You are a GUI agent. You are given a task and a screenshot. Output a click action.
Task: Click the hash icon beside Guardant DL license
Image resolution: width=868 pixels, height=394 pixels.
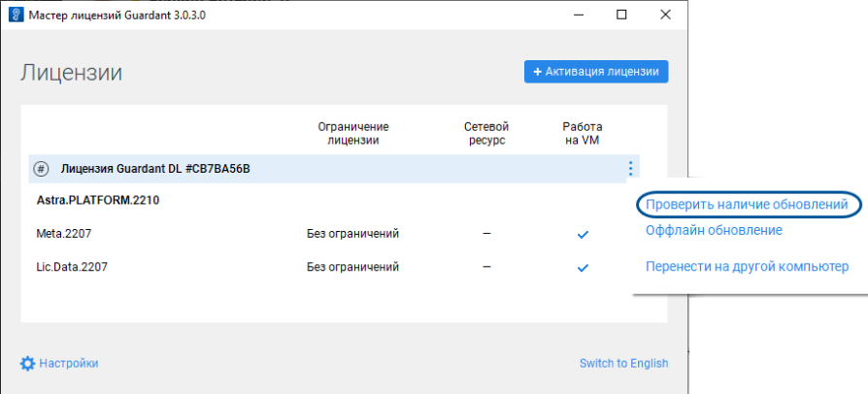point(41,169)
